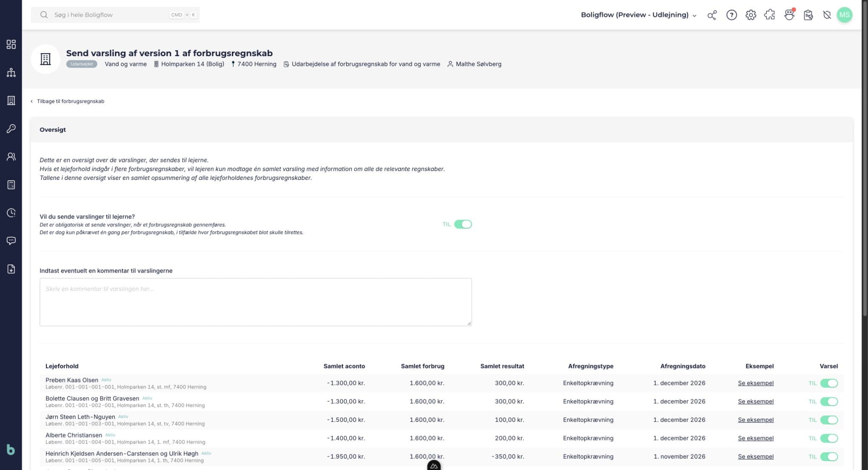The image size is (868, 470).
Task: Toggle sending notices to tenants switch
Action: coord(463,224)
